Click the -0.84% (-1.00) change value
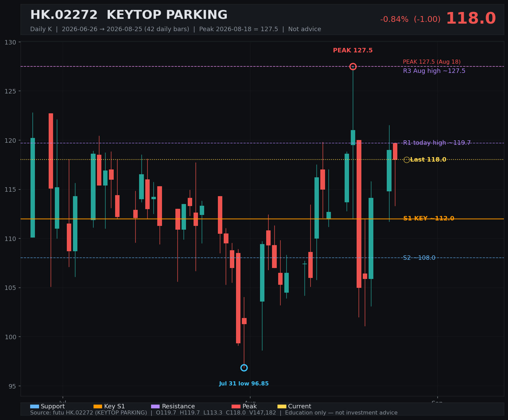The height and width of the screenshot is (420, 508). 410,20
